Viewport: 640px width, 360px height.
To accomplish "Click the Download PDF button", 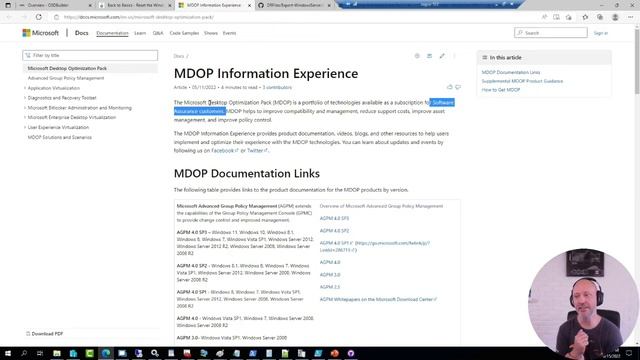I will click(44, 334).
